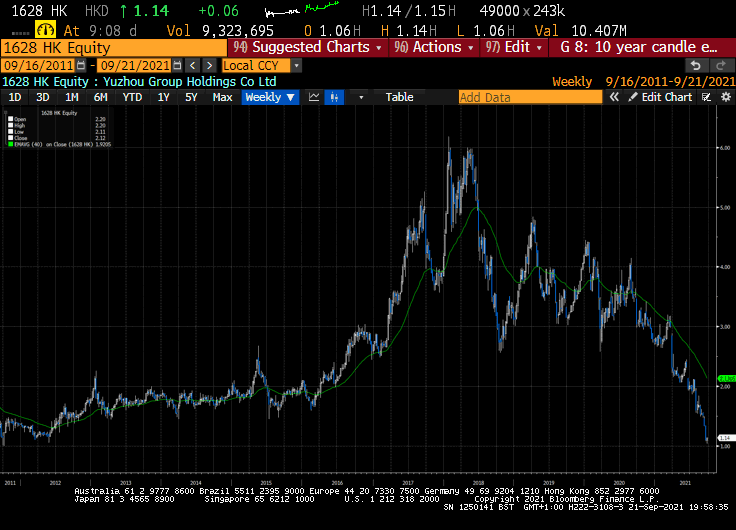This screenshot has height=530, width=736.
Task: Shift date range backward with left arrow
Action: pyautogui.click(x=192, y=66)
